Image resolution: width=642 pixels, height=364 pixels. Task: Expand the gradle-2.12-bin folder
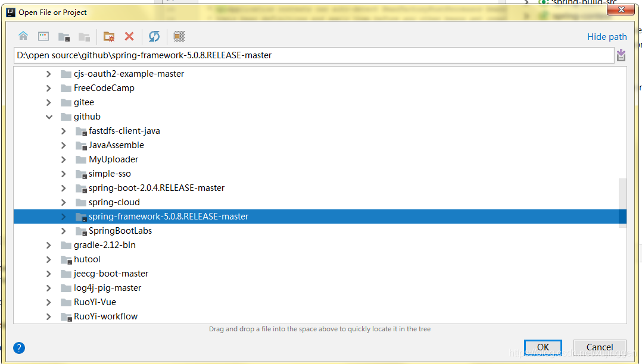[49, 246]
